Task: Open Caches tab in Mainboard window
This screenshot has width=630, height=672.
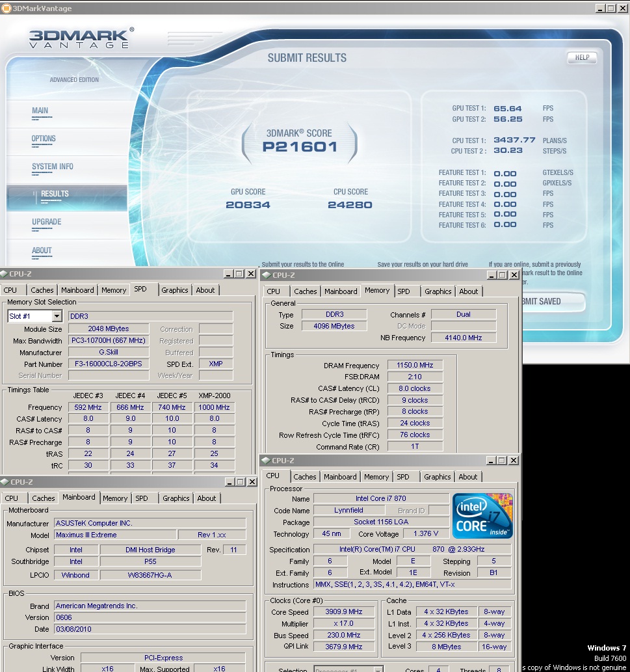Action: click(x=44, y=498)
